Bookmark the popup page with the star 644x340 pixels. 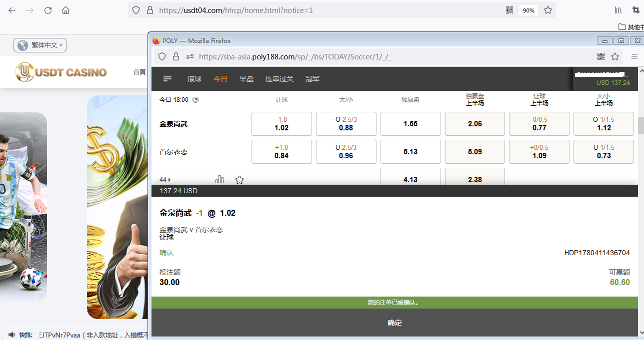click(615, 56)
